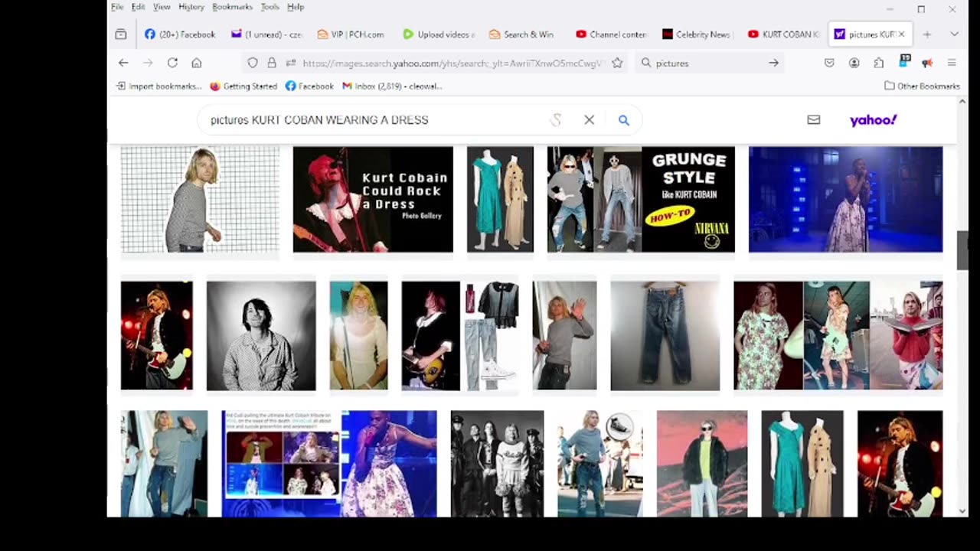Open the Yahoo mail envelope icon

click(x=813, y=119)
